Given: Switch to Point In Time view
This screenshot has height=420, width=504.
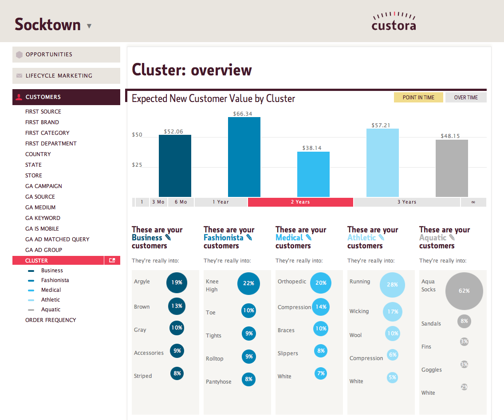Looking at the screenshot, I should (x=418, y=98).
